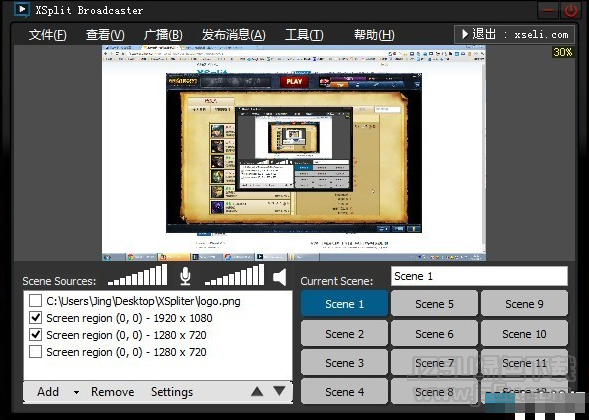This screenshot has height=420, width=589.
Task: Open the Add dropdown arrow
Action: (x=76, y=393)
